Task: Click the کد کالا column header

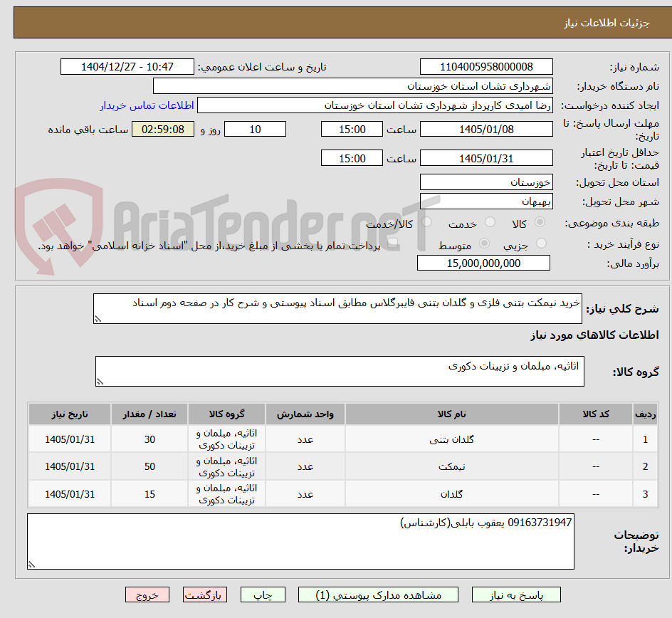Action: point(596,414)
